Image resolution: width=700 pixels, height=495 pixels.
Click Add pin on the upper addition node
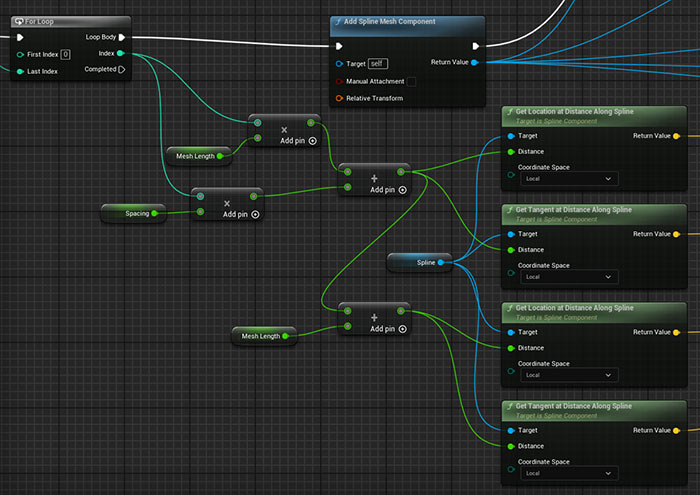pos(388,190)
